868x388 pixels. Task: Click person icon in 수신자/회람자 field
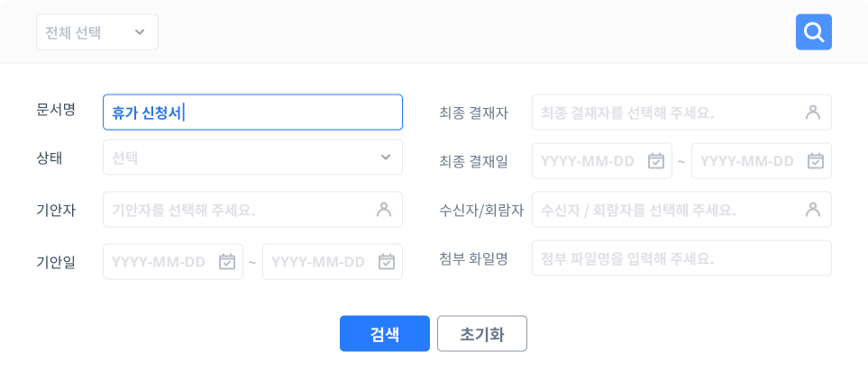coord(812,210)
